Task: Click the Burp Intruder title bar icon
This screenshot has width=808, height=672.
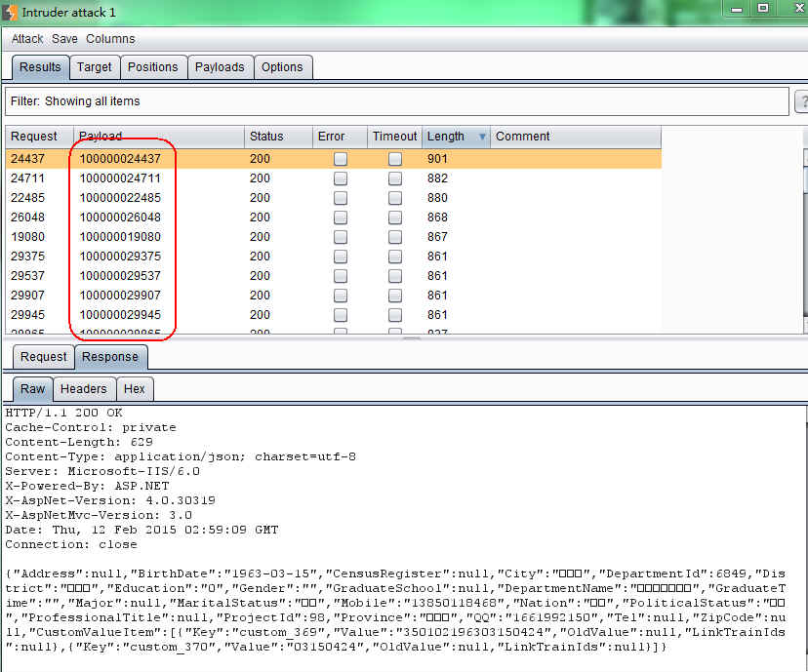Action: tap(10, 12)
